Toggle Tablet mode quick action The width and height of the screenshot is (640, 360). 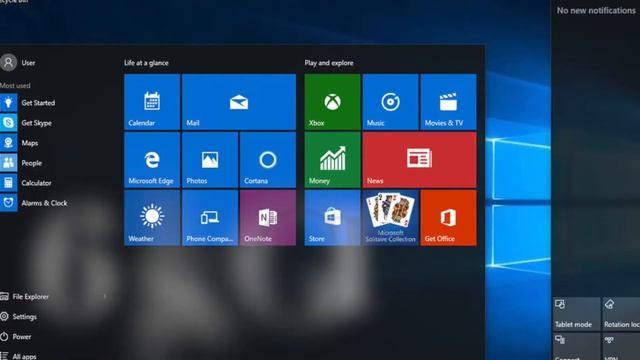click(x=576, y=314)
